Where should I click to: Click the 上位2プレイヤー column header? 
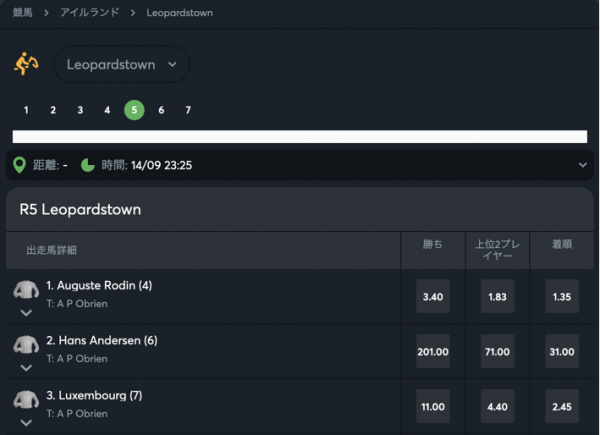pyautogui.click(x=497, y=250)
